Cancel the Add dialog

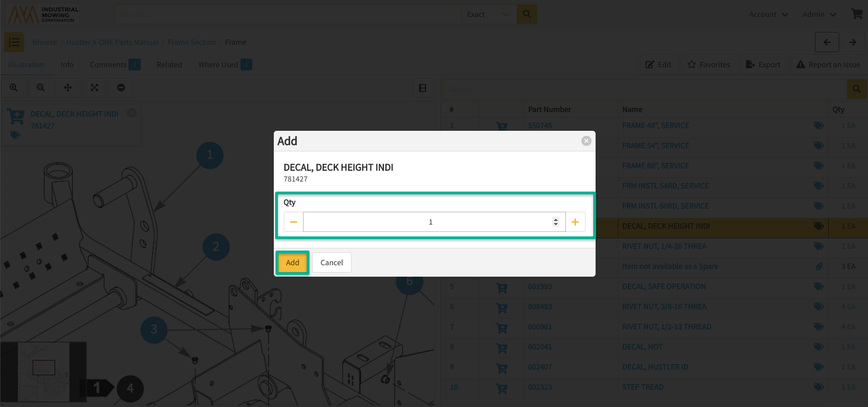click(x=331, y=262)
